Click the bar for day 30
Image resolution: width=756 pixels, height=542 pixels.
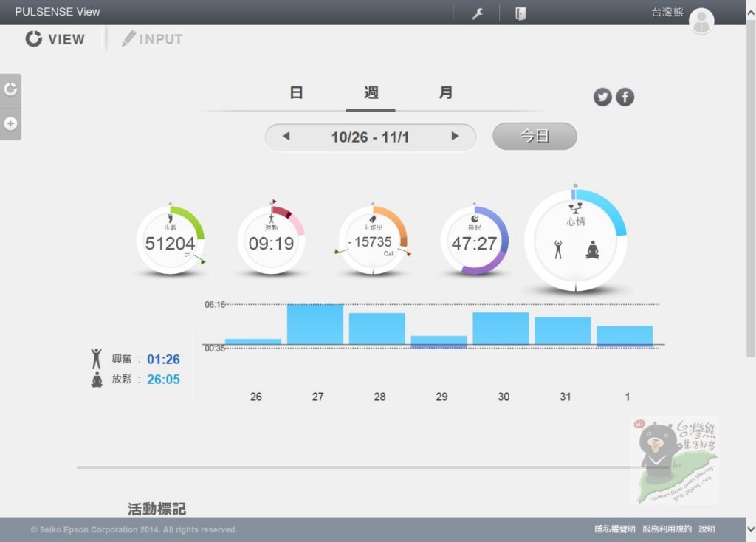tap(501, 329)
